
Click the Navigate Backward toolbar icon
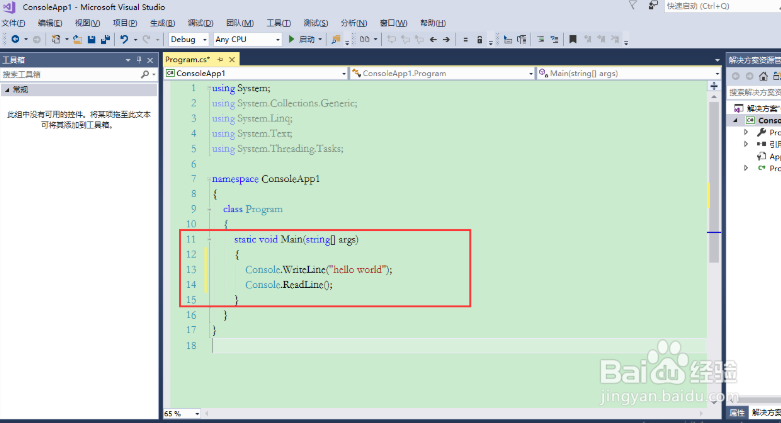point(15,39)
